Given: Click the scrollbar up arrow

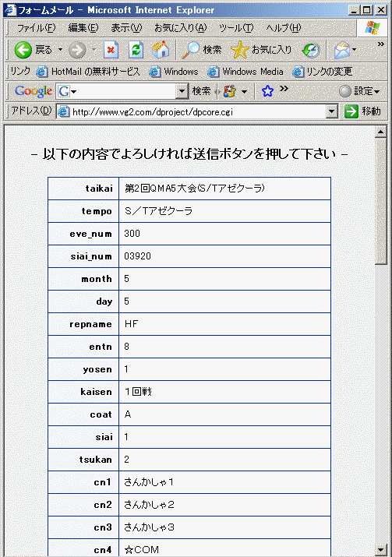Looking at the screenshot, I should [x=380, y=132].
